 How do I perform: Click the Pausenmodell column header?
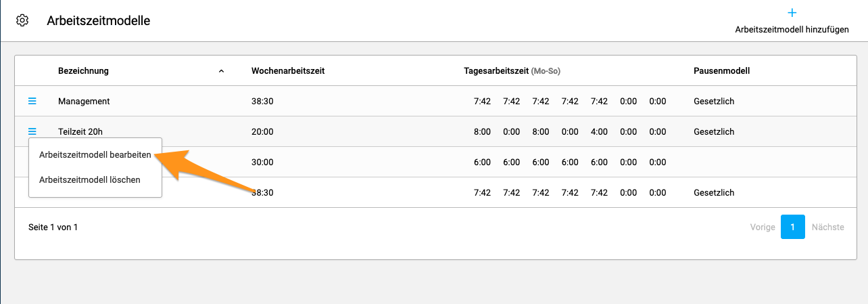(721, 71)
